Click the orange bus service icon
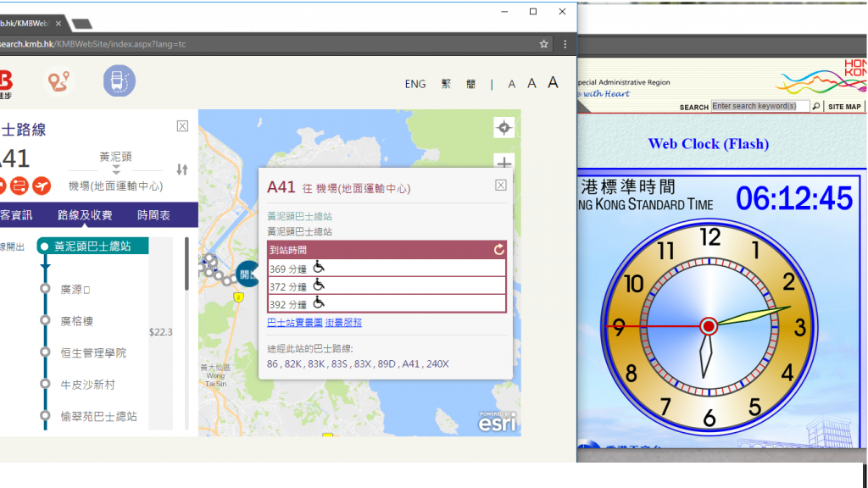Screen dimensions: 868x488 19,186
